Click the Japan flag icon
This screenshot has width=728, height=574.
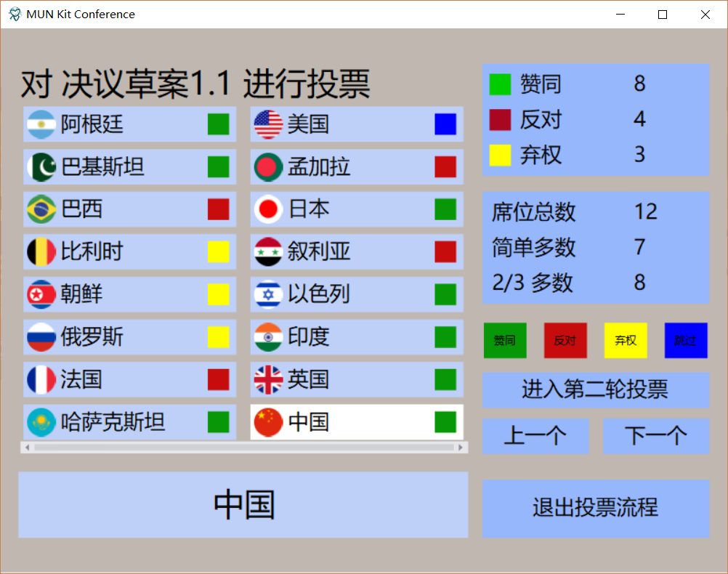click(x=268, y=209)
